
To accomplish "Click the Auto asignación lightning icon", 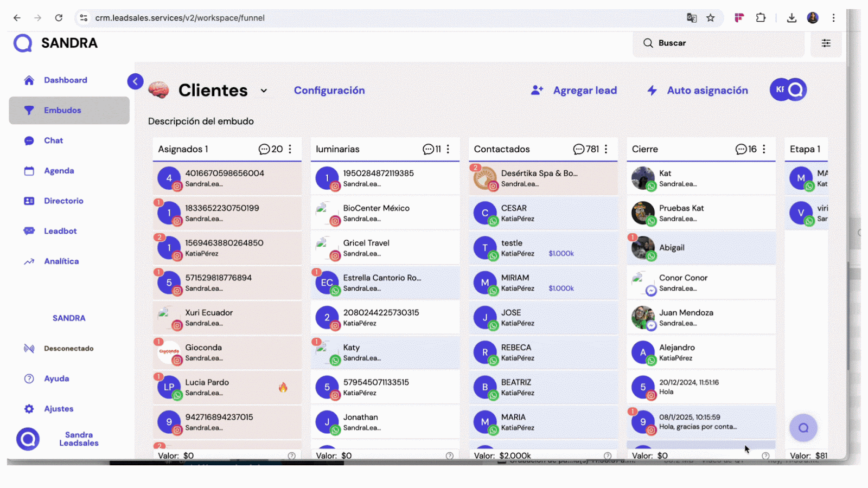I will click(652, 91).
